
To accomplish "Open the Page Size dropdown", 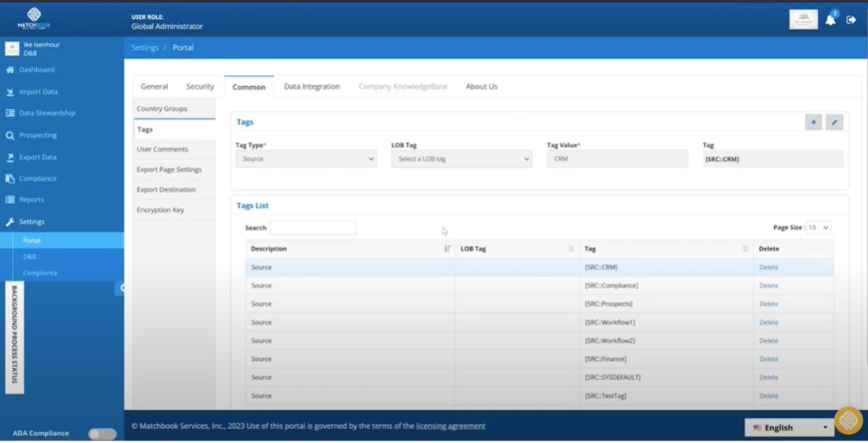I will coord(819,227).
